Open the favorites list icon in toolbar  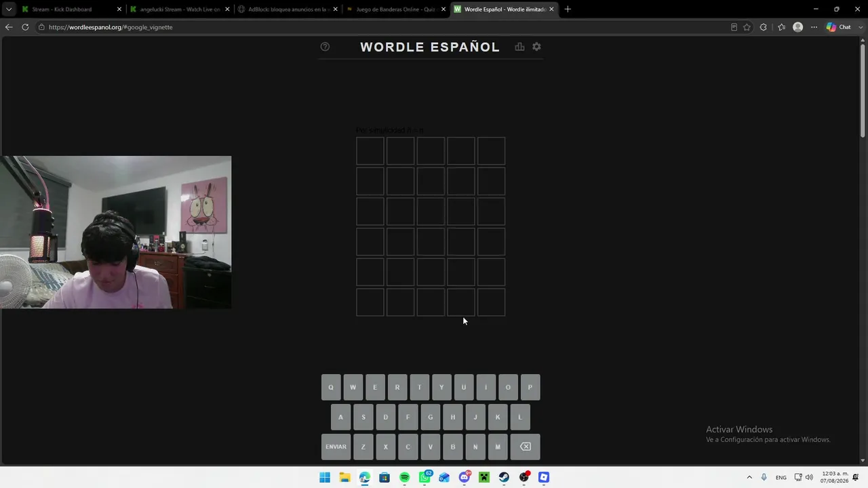(781, 27)
